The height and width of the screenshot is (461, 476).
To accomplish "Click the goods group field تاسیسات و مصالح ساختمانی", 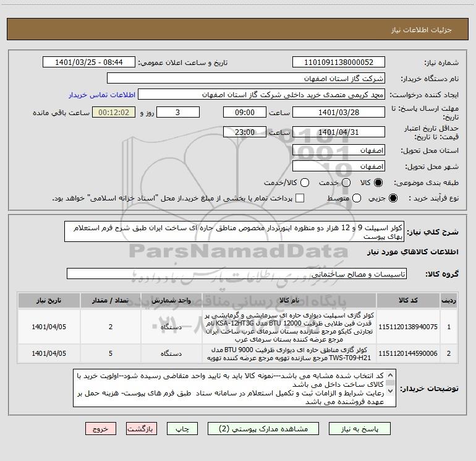I will pos(237,274).
